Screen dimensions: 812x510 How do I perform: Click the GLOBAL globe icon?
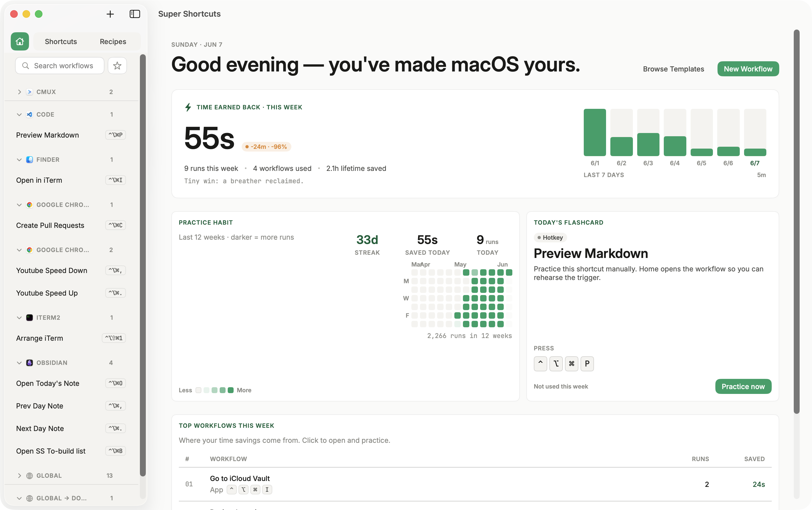point(30,475)
